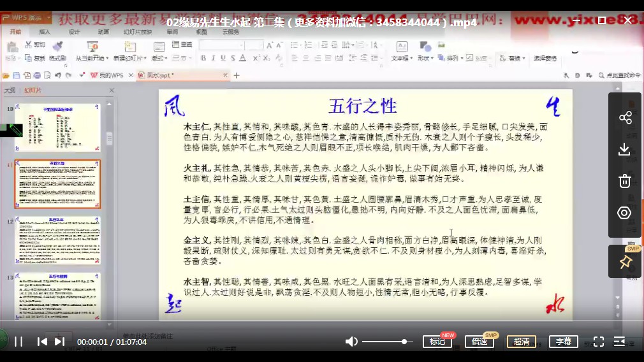Mute the volume speaker icon

click(351, 342)
